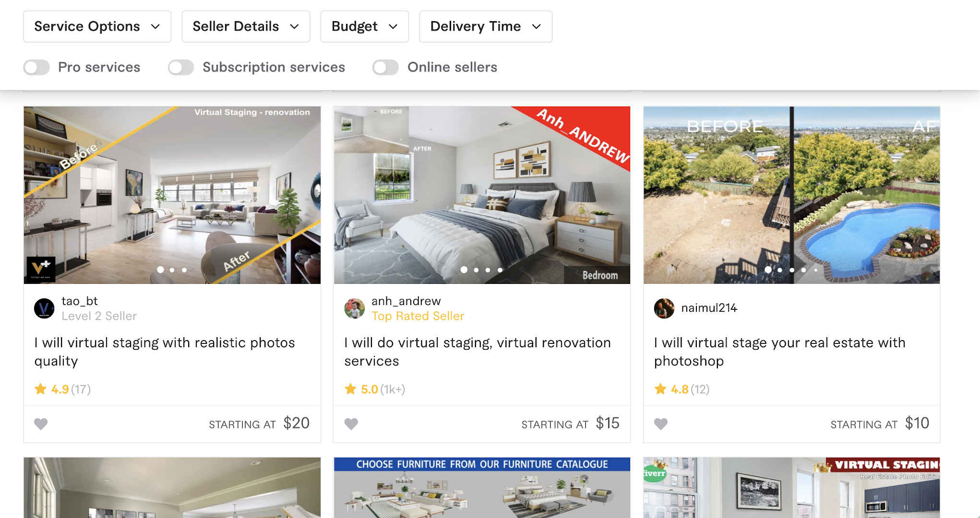
Task: Save naimul214 gig using heart icon
Action: pos(661,424)
